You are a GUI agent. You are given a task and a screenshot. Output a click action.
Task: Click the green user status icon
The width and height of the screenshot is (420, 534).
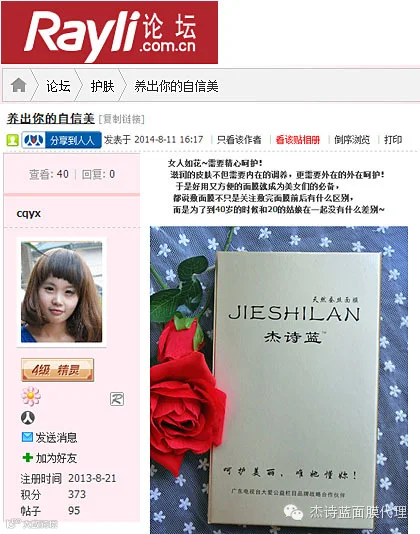[x=12, y=140]
